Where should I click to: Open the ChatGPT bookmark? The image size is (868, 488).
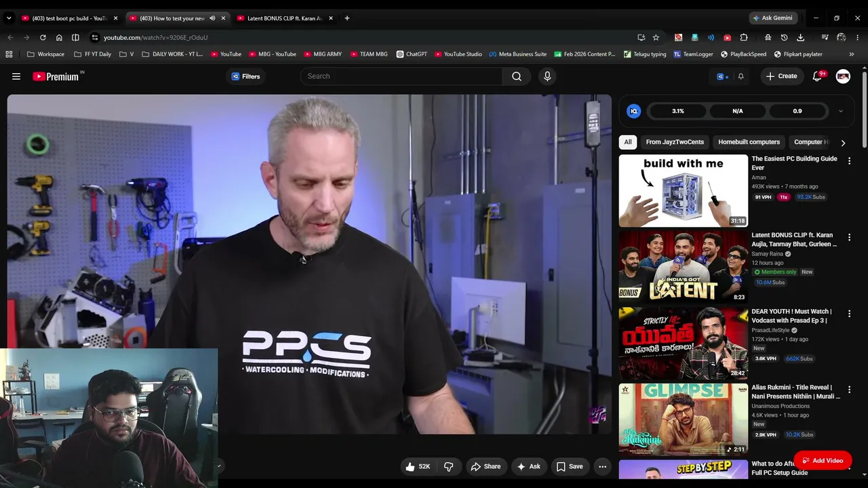pyautogui.click(x=412, y=54)
